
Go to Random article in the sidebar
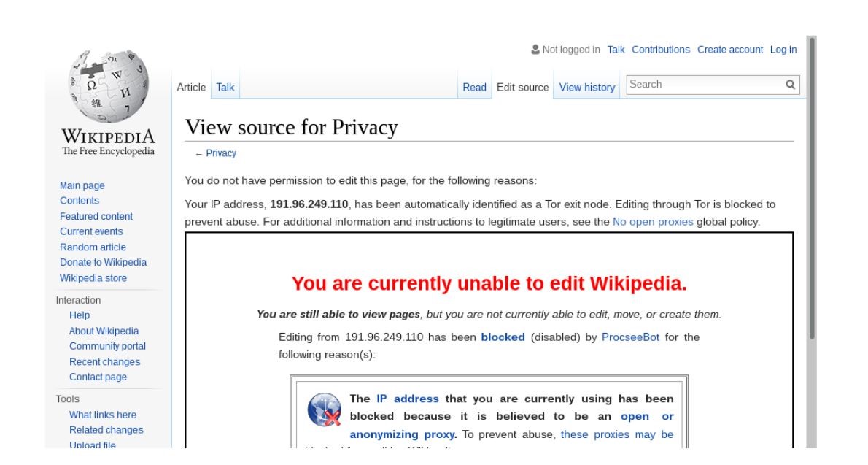click(93, 247)
